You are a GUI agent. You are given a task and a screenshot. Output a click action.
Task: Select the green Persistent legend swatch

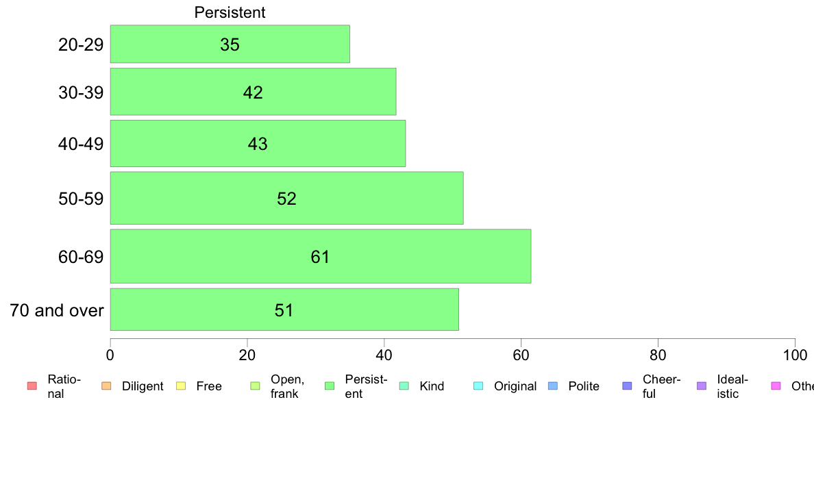[330, 386]
